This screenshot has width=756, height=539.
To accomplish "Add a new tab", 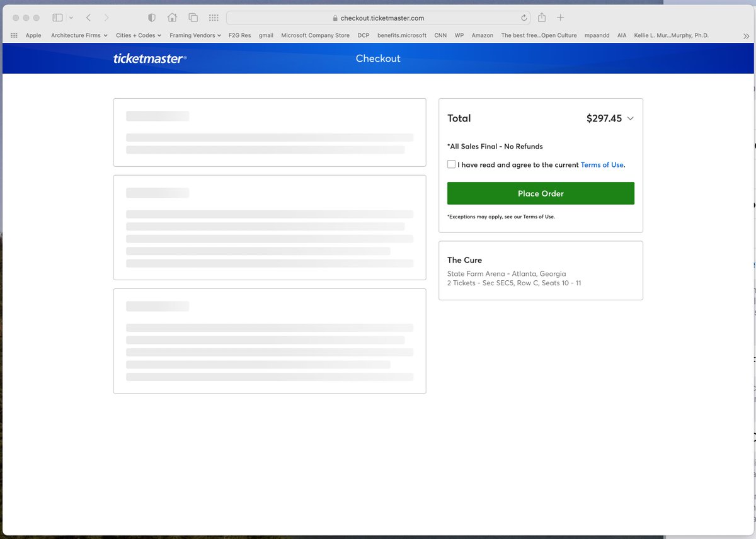I will tap(560, 18).
